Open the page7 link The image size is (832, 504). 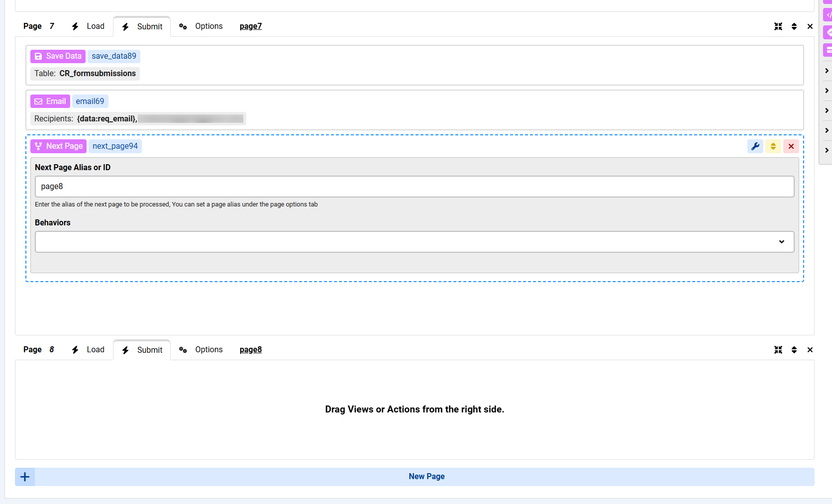(x=250, y=26)
